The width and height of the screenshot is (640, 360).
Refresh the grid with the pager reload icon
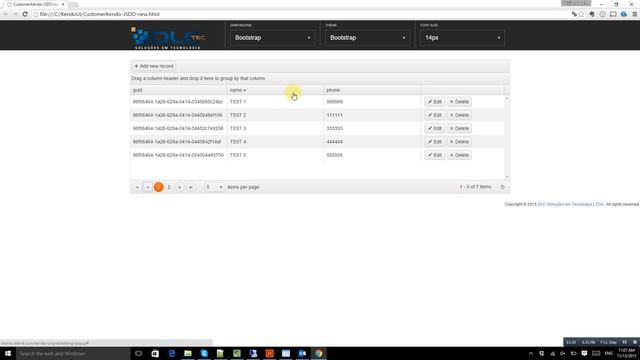click(x=502, y=187)
